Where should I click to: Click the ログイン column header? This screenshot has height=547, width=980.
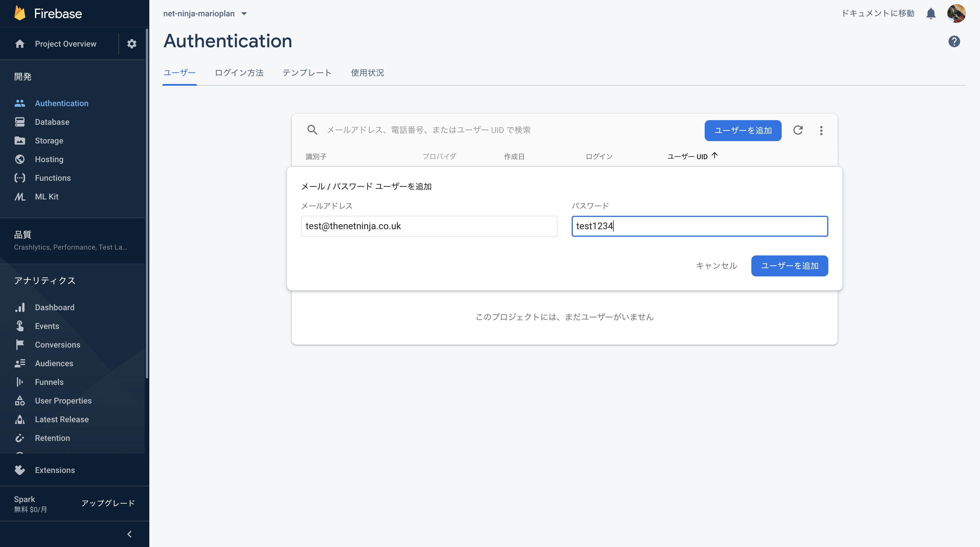click(x=599, y=156)
